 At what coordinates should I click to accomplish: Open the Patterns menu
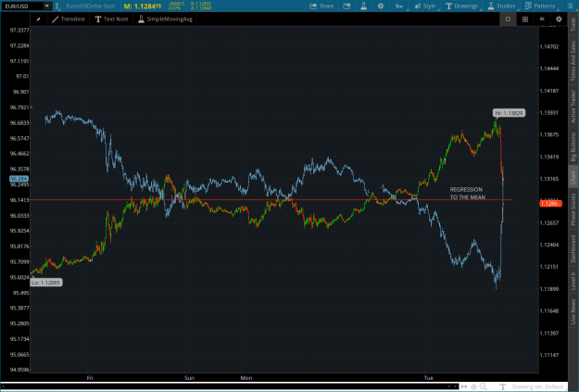(x=540, y=6)
